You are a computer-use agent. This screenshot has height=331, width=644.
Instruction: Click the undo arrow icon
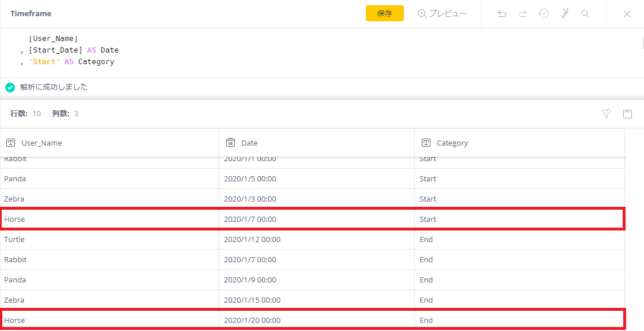502,13
